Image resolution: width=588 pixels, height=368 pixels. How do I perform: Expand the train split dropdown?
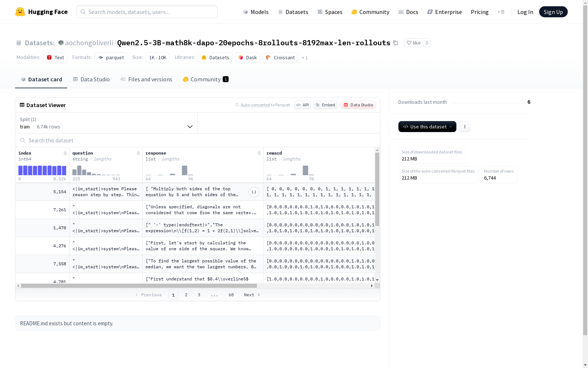click(x=107, y=123)
